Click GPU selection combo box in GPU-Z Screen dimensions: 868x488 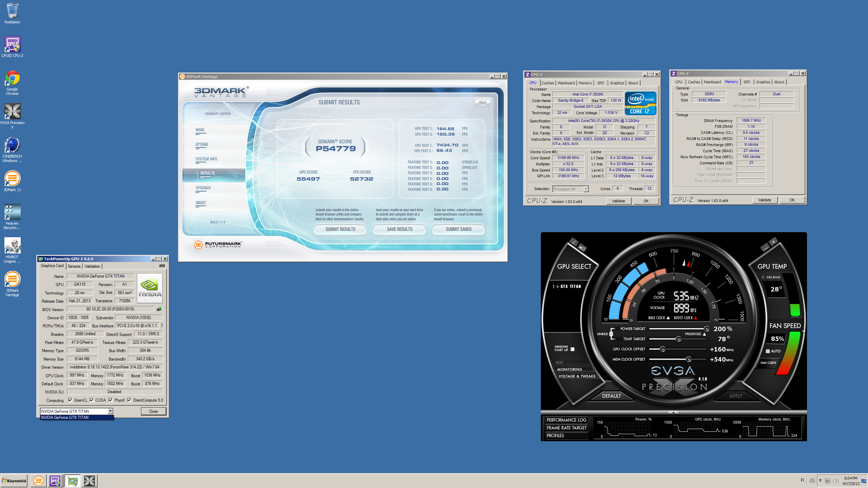point(77,411)
